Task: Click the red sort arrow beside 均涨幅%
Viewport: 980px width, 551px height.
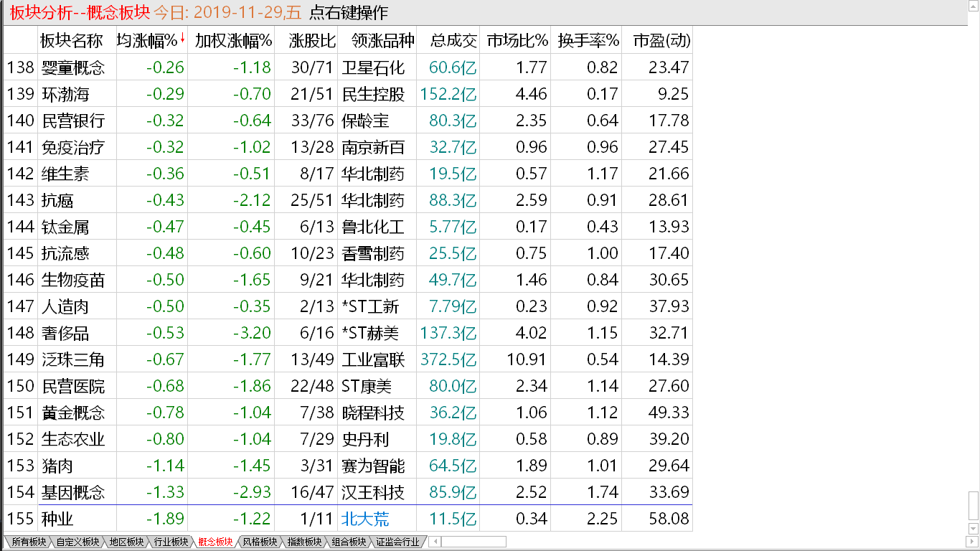Action: 182,39
